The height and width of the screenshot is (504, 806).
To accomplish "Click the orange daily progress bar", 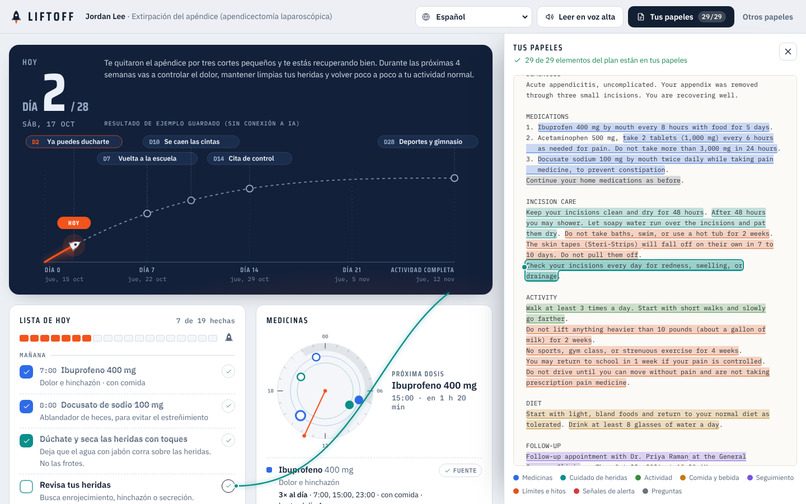I will (x=118, y=338).
